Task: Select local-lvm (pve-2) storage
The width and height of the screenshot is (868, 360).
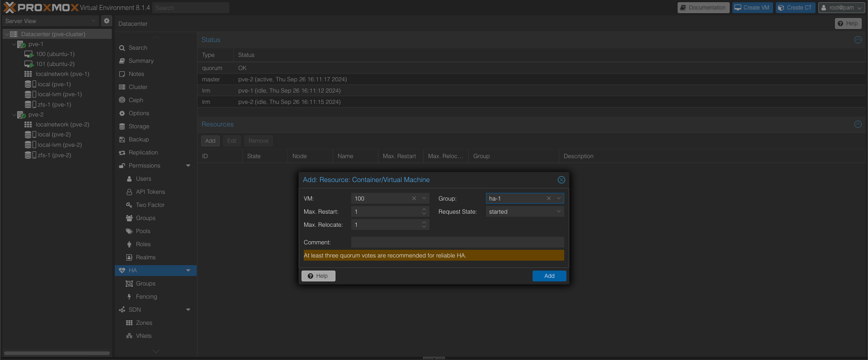Action: [59, 145]
